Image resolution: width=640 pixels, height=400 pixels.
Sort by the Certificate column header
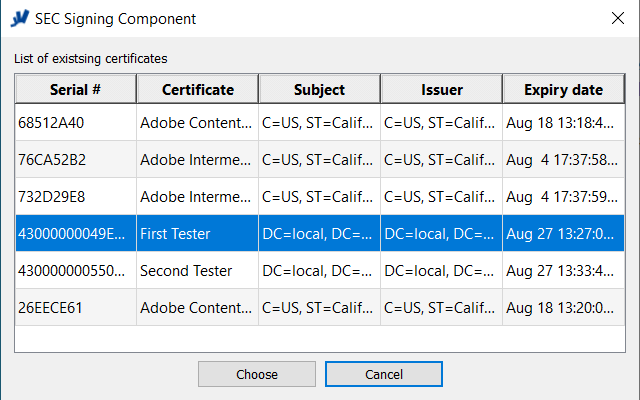197,90
